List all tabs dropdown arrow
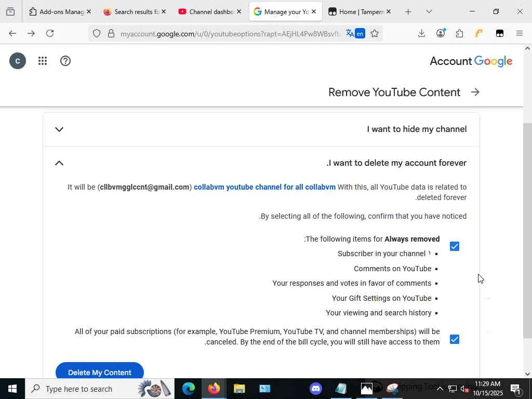The image size is (532, 399). (x=429, y=12)
